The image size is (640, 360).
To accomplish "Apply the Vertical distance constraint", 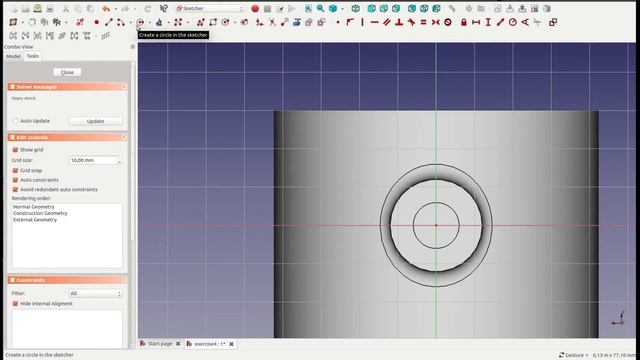I will pyautogui.click(x=488, y=22).
